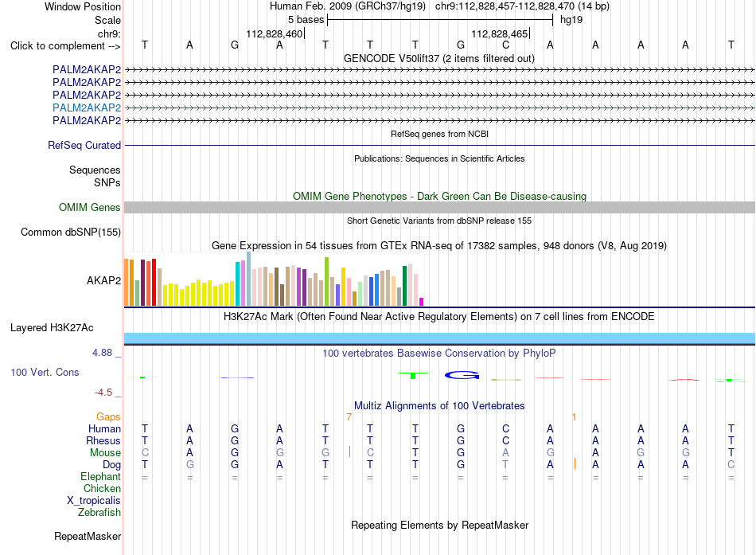Click the 'X_tropicalis' species label
Image resolution: width=756 pixels, height=555 pixels.
[x=94, y=501]
